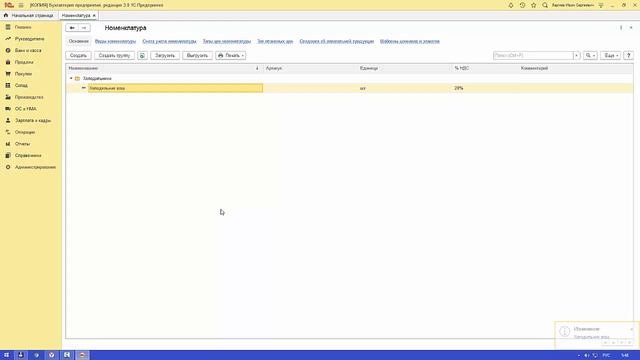Image resolution: width=640 pixels, height=360 pixels.
Task: Select the Основное sub-tab
Action: point(78,41)
